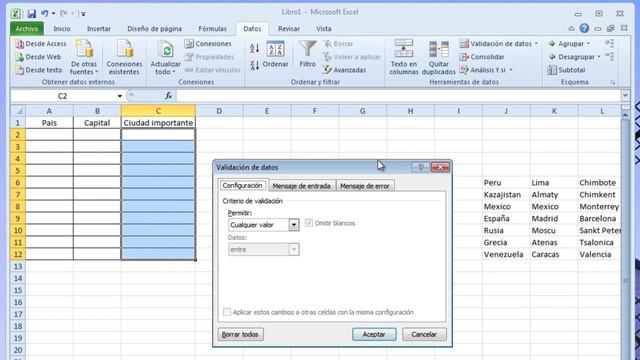Click the Aceptar button
Image resolution: width=640 pixels, height=360 pixels.
374,334
